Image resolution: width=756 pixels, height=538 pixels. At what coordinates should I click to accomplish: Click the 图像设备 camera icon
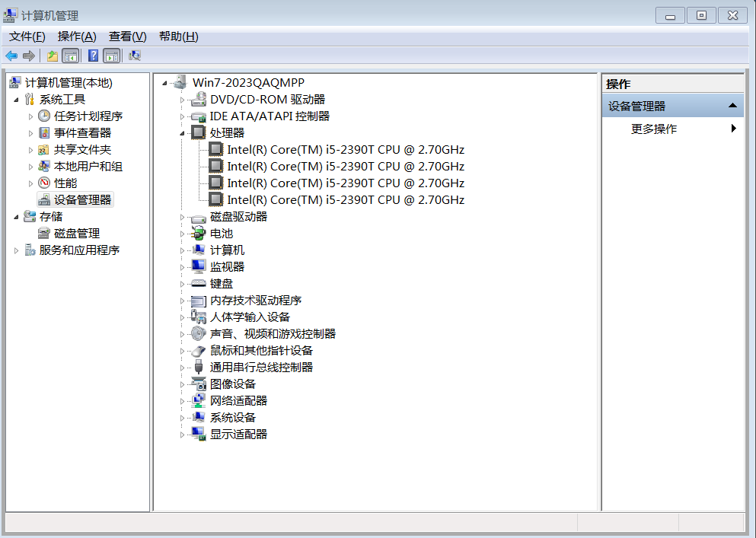coord(199,384)
